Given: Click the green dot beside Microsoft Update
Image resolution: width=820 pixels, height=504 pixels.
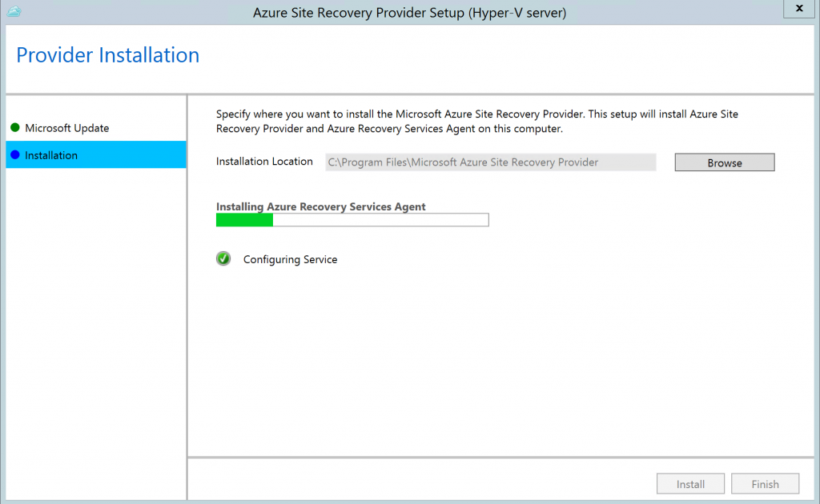Looking at the screenshot, I should [x=15, y=128].
